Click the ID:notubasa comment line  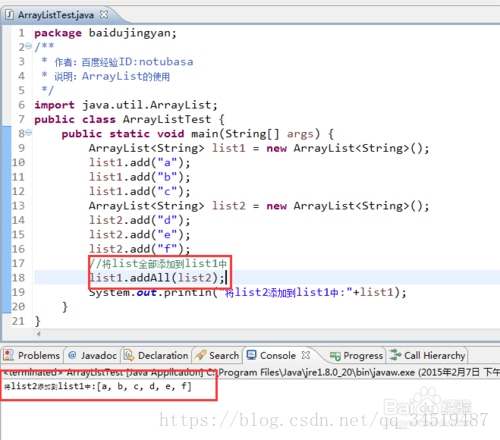click(x=117, y=62)
